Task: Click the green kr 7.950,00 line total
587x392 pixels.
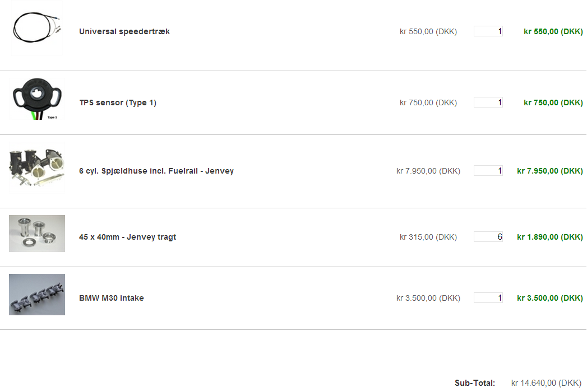Action: [549, 171]
